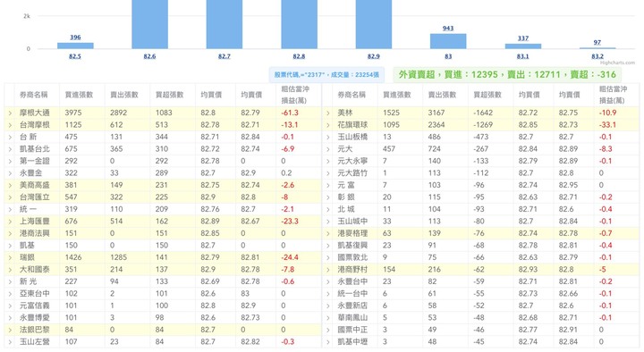The width and height of the screenshot is (644, 352).
Task: Expand the 元大 row chevron
Action: pyautogui.click(x=327, y=149)
